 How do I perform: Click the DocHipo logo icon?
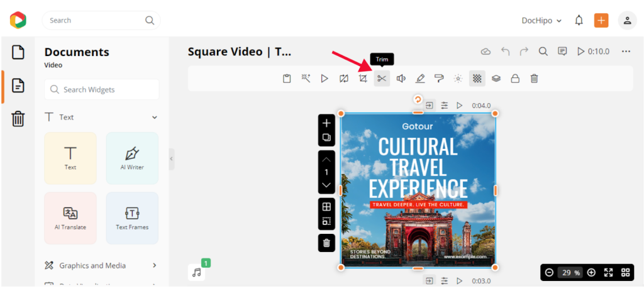18,20
